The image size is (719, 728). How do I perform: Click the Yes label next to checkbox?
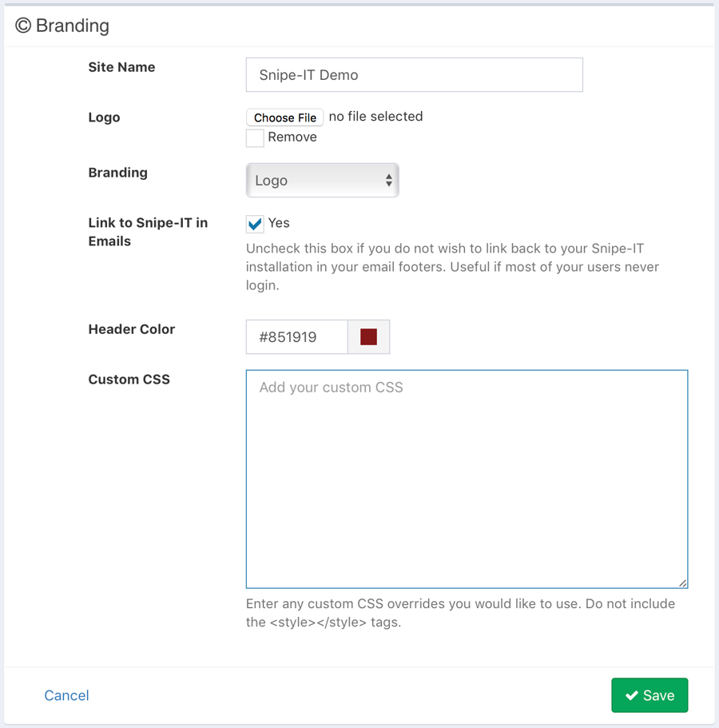coord(279,223)
